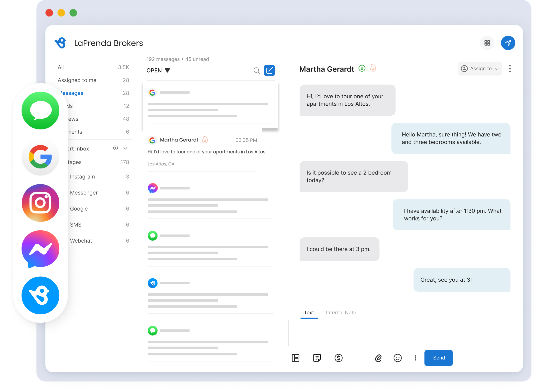This screenshot has width=547, height=392.
Task: Collapse the Smart Inbox section chevron
Action: [125, 148]
